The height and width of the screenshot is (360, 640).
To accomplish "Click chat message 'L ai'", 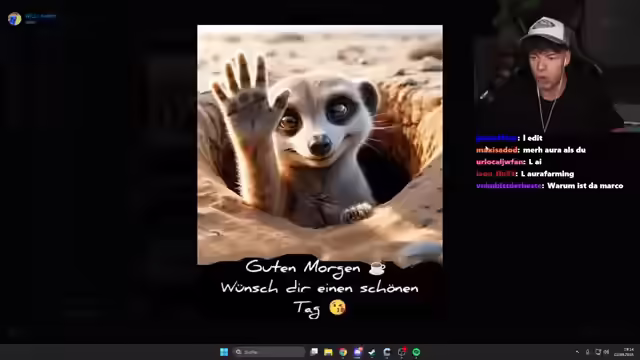I will point(535,162).
